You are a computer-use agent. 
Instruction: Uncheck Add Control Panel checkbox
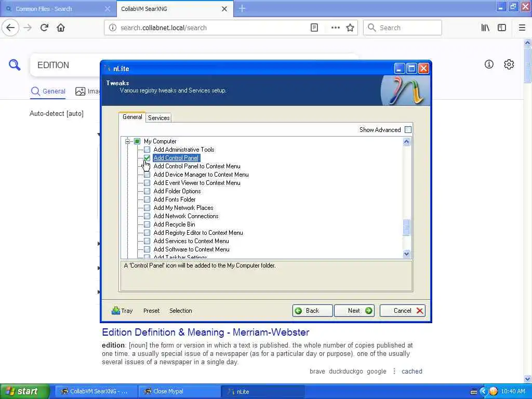click(147, 158)
